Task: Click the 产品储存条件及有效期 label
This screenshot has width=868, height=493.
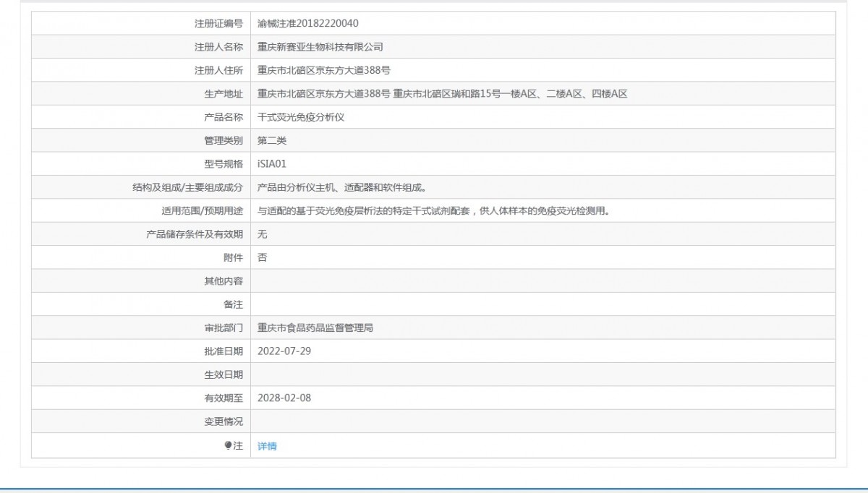Action: (x=195, y=234)
